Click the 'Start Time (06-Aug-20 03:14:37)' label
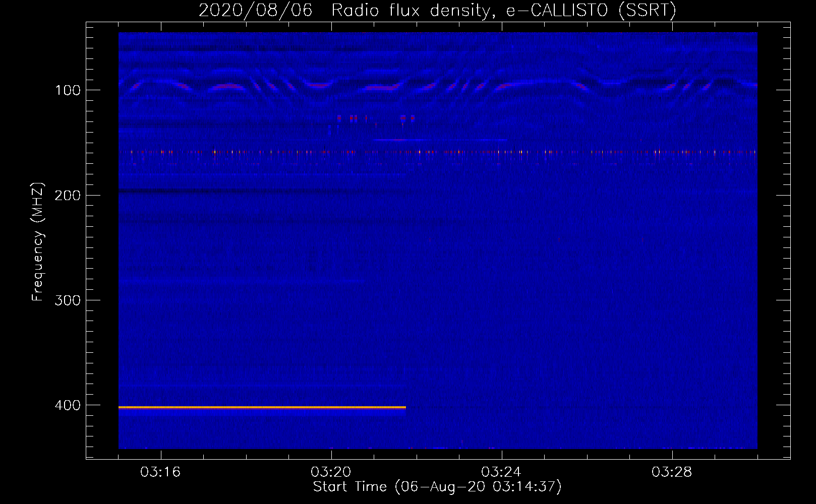The height and width of the screenshot is (504, 816). [437, 487]
